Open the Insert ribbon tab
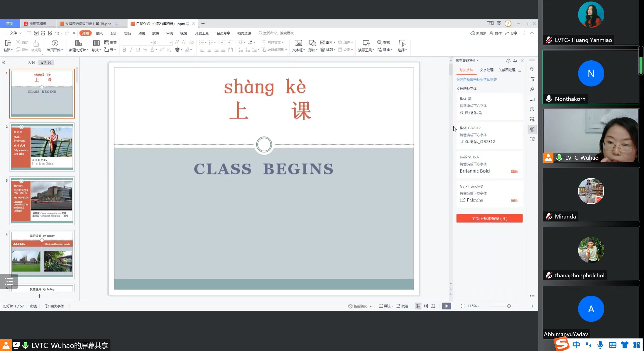The height and width of the screenshot is (351, 644). point(99,33)
